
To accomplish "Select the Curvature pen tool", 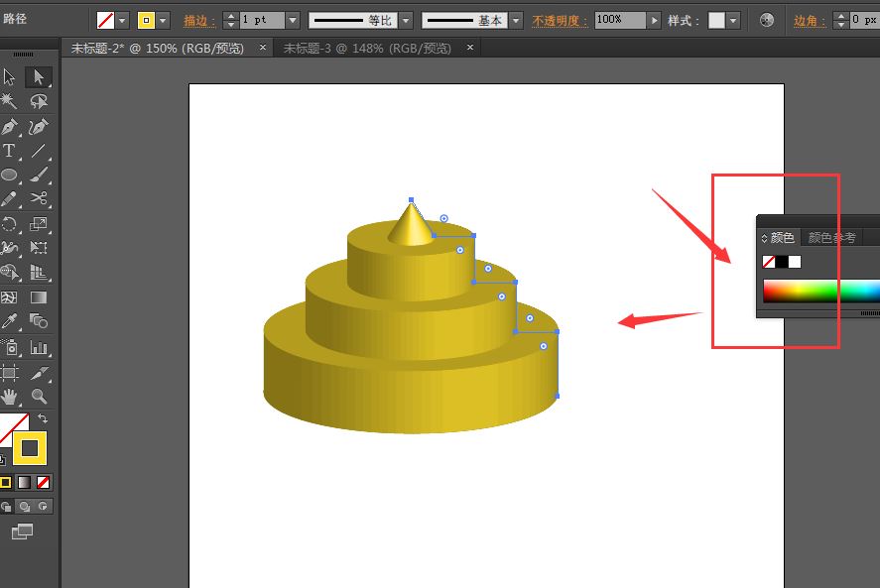I will [38, 126].
